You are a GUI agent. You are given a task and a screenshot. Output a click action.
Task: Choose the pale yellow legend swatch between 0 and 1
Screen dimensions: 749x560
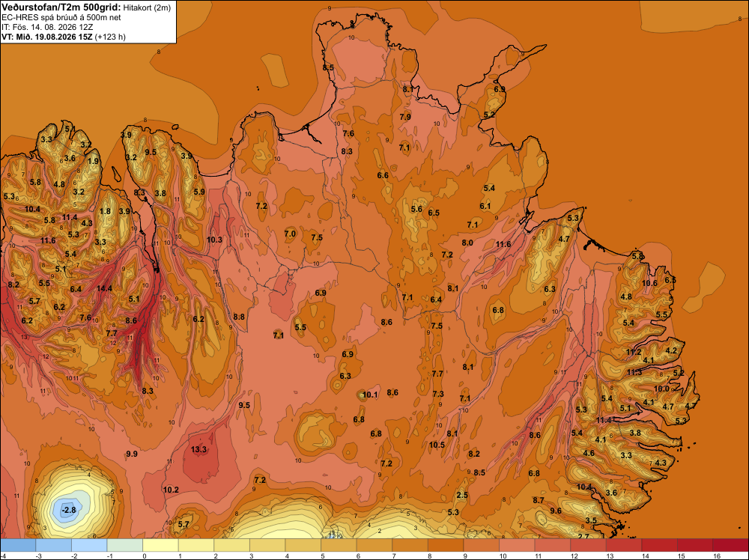[160, 545]
